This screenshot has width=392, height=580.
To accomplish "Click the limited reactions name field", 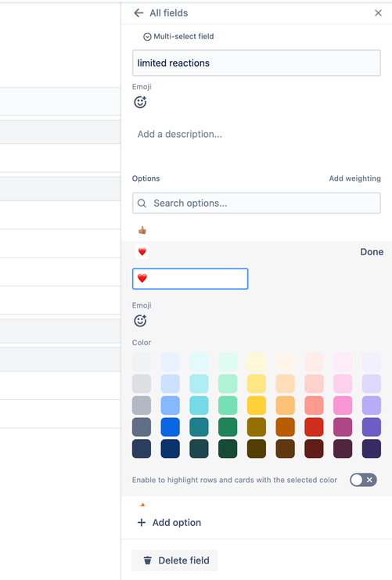I will [257, 63].
